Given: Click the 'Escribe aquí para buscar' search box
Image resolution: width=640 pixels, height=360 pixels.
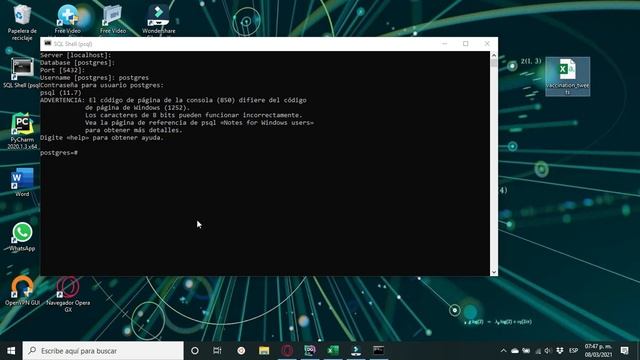Looking at the screenshot, I should [103, 351].
